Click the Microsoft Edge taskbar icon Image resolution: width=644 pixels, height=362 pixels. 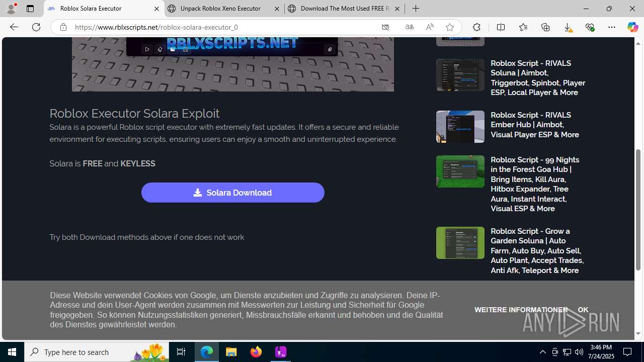pyautogui.click(x=207, y=352)
